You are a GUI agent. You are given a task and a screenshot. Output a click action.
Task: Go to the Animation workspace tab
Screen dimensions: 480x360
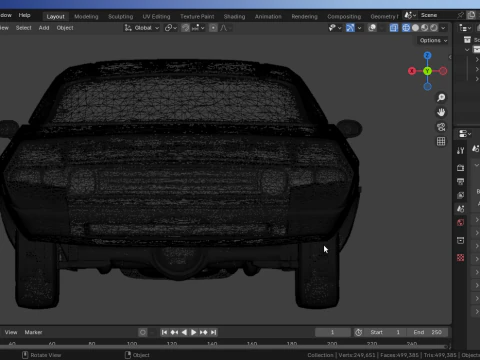pos(268,16)
